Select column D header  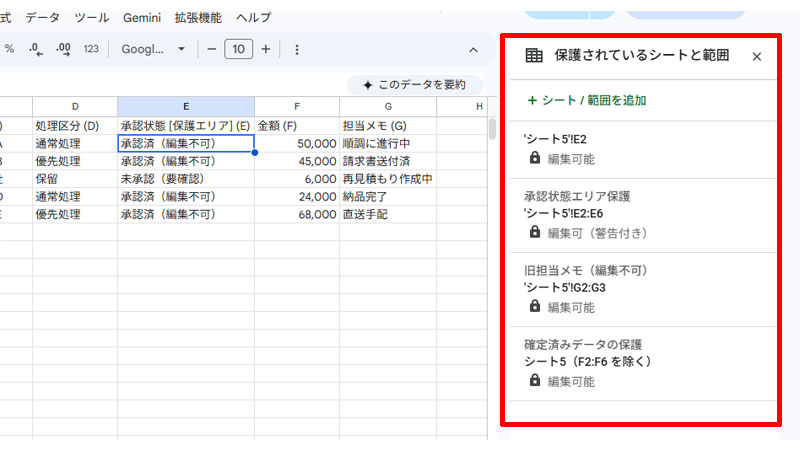(75, 107)
